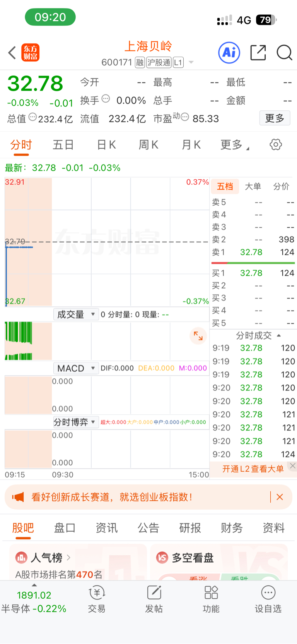Tap the 更多 quote details button

tap(275, 118)
